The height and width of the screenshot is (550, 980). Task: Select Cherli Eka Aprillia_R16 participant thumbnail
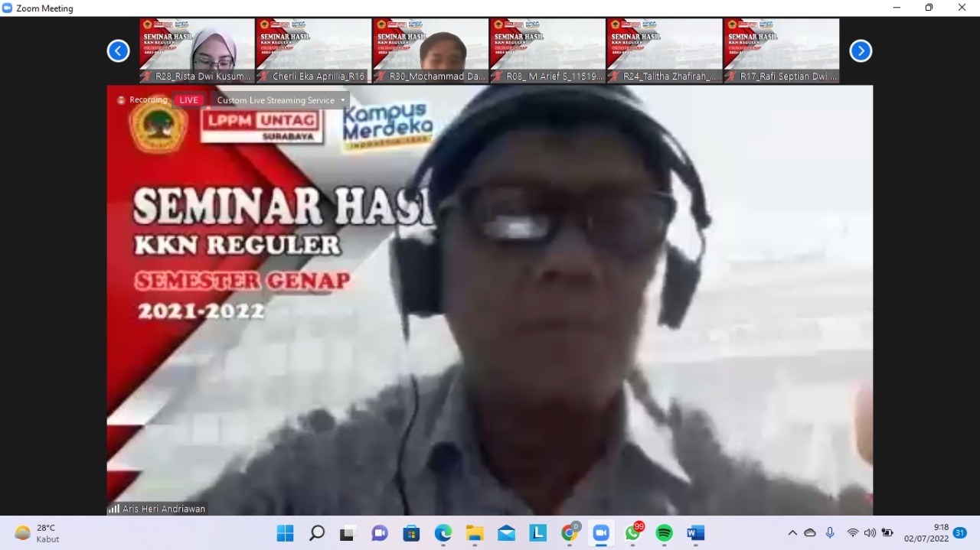(314, 50)
